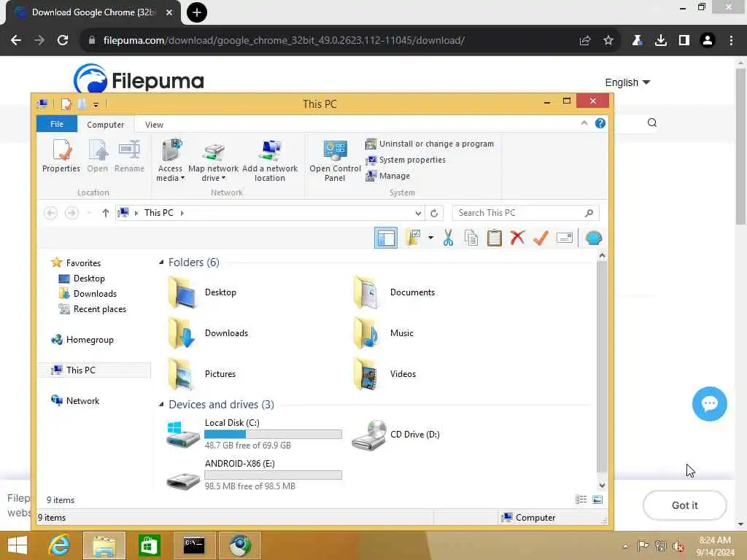Screen dimensions: 747x560
Task: Open the blue chat bubble on Filepuma
Action: pyautogui.click(x=709, y=404)
